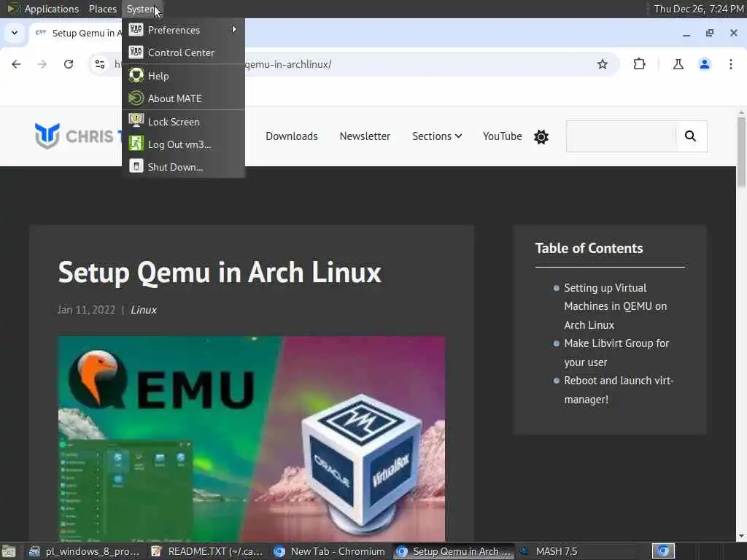Click the Jan 11, 2022 date text
Viewport: 747px width, 560px height.
tap(86, 310)
